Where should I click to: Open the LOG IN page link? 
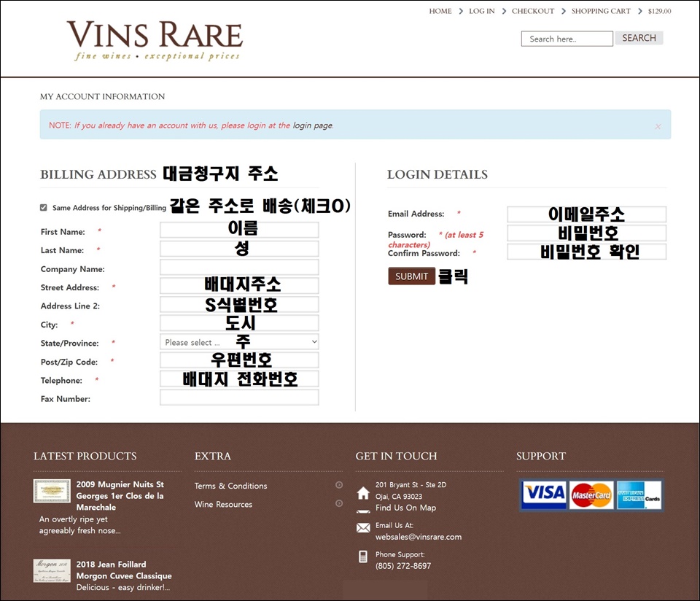[x=482, y=11]
